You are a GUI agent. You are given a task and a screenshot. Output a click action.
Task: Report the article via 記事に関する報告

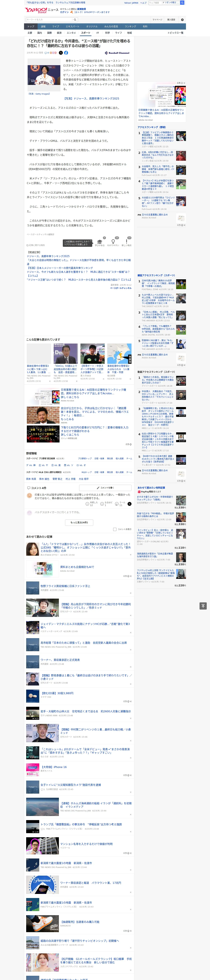coord(36,245)
